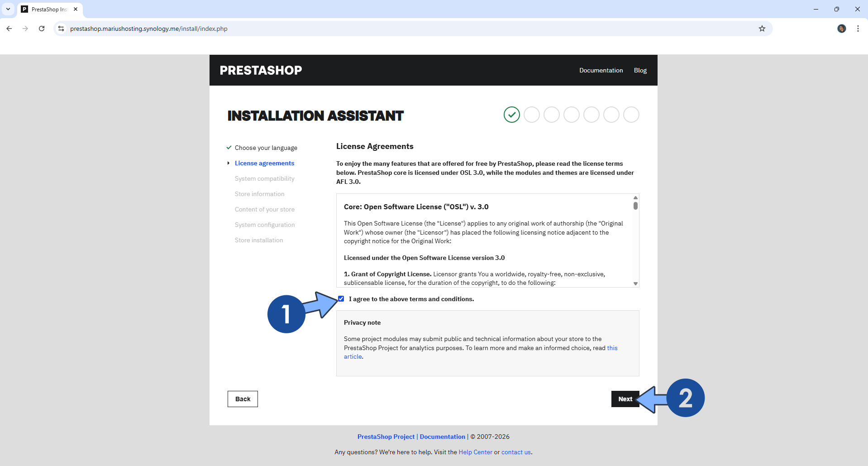The image size is (868, 466).
Task: Click the Next button
Action: tap(625, 399)
